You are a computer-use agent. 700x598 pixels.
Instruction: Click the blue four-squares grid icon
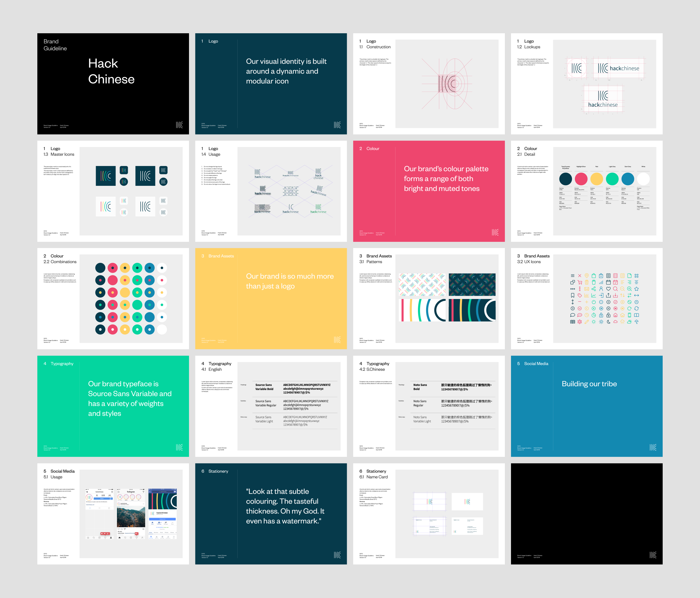coord(636,276)
